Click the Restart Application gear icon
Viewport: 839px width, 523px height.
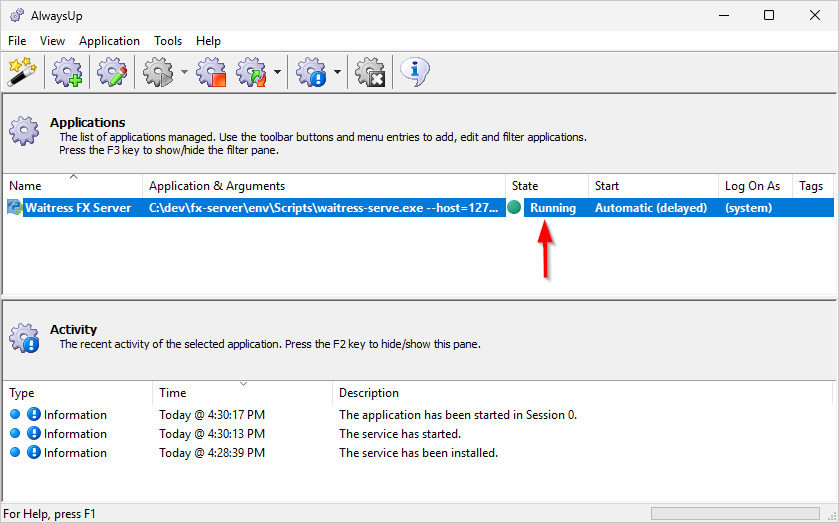coord(251,72)
